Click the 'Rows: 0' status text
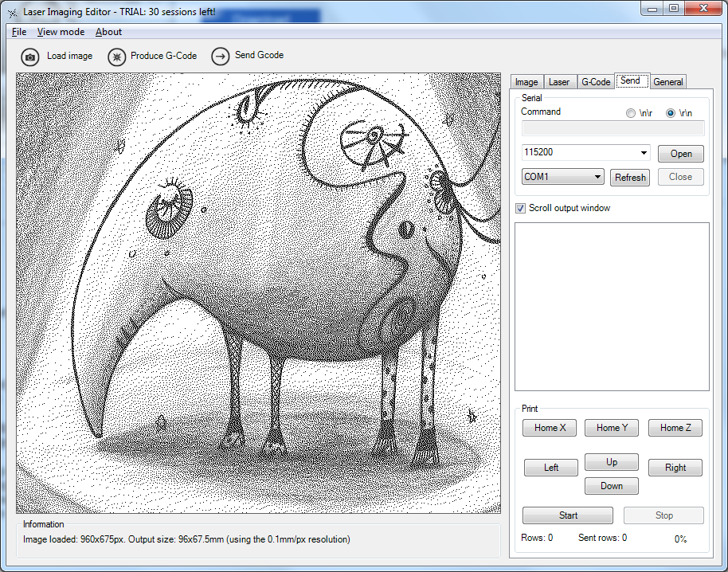Screen dimensions: 728x572 [x=537, y=538]
